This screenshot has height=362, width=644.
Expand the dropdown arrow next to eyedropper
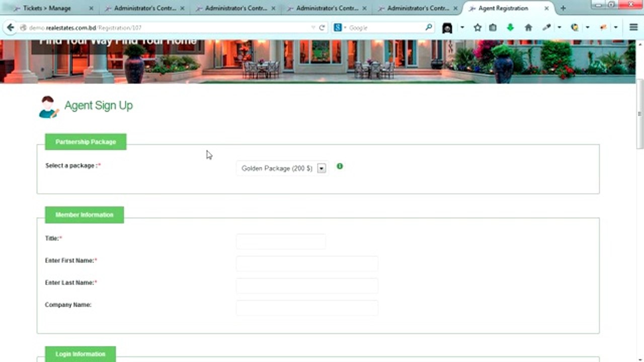pyautogui.click(x=559, y=28)
